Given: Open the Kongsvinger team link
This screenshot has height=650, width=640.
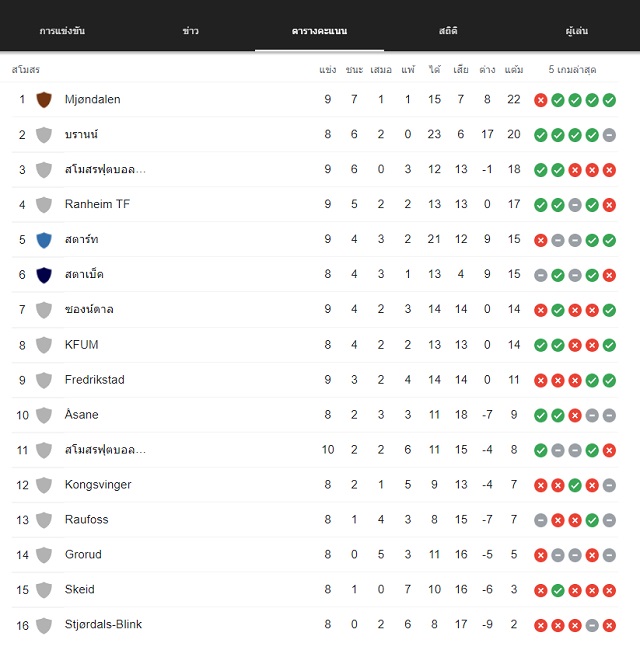Looking at the screenshot, I should coord(98,485).
